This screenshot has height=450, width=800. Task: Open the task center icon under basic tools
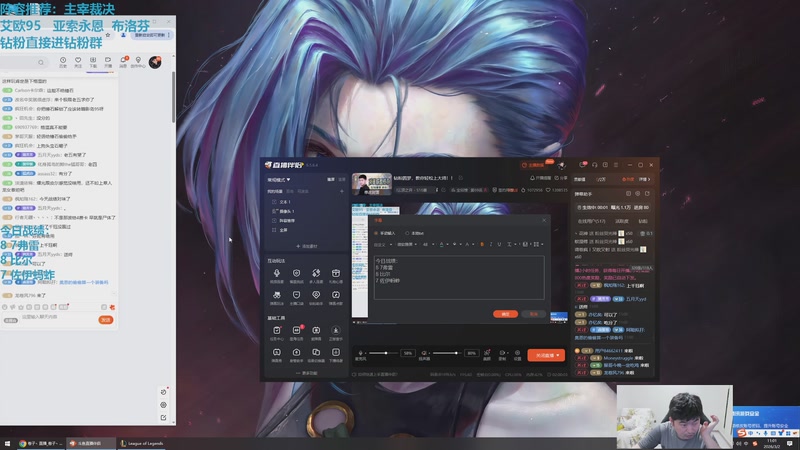click(x=277, y=331)
